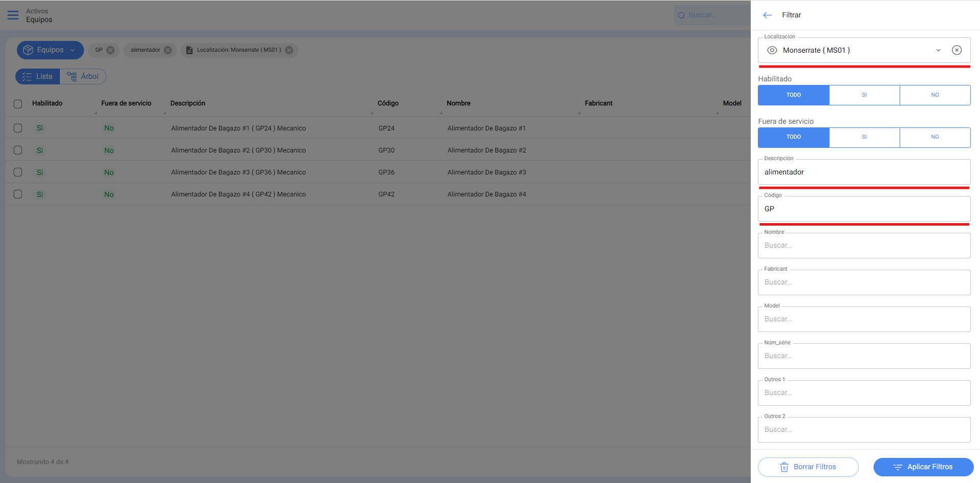
Task: Click the Nombre search input field
Action: click(x=864, y=246)
